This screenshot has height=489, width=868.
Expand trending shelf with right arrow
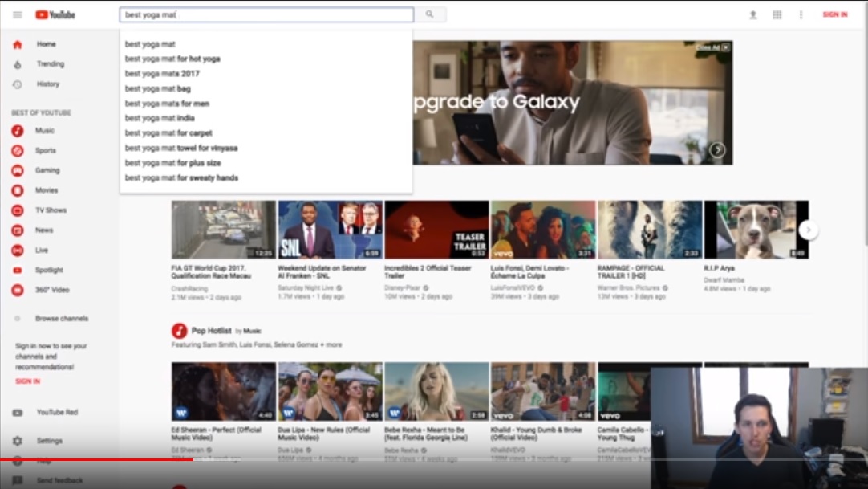point(808,230)
